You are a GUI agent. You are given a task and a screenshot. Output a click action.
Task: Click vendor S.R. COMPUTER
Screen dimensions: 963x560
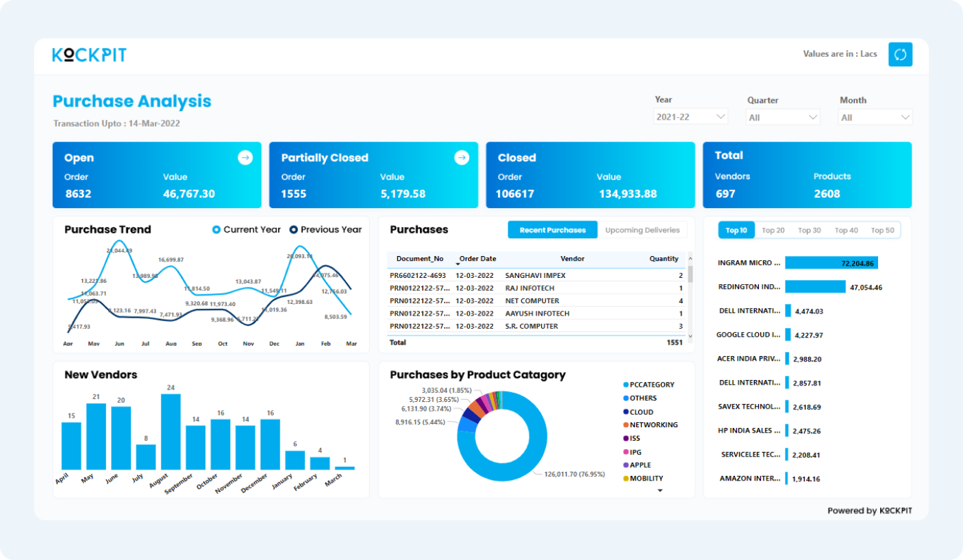[531, 327]
